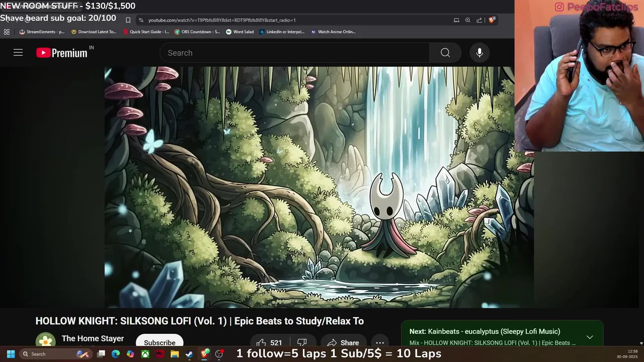The width and height of the screenshot is (644, 362).
Task: Click the magnifier search button
Action: click(445, 53)
